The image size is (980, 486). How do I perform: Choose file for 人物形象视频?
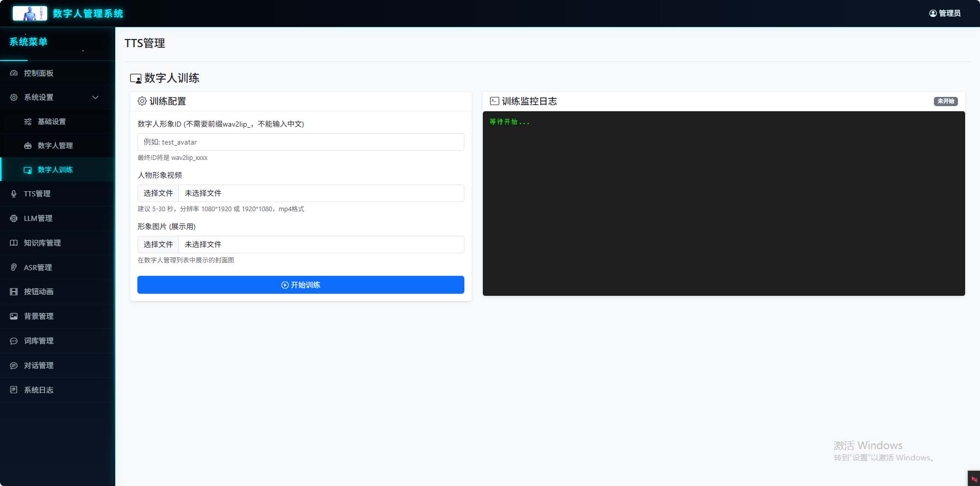[x=158, y=193]
